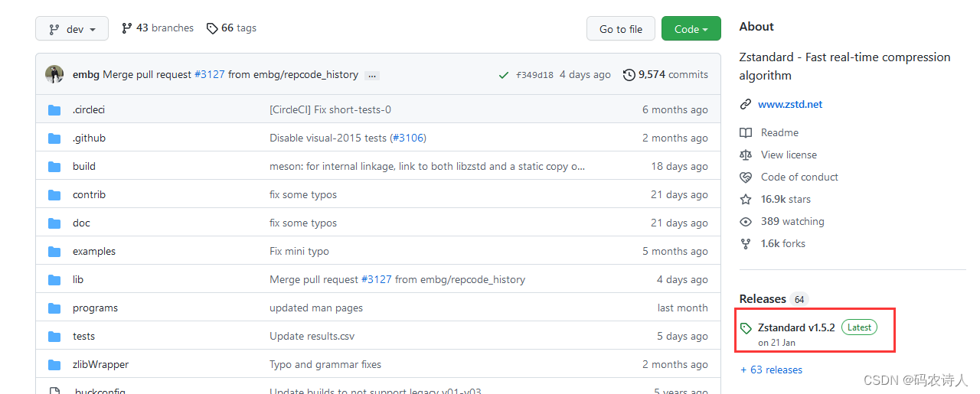980x394 pixels.
Task: Open the Readme link
Action: pyautogui.click(x=779, y=132)
